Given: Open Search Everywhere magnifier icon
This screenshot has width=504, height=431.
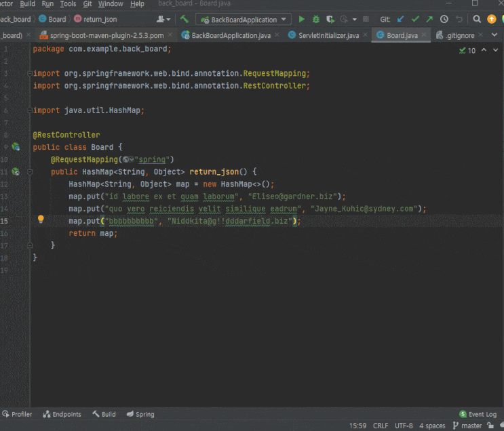Looking at the screenshot, I should [x=477, y=19].
